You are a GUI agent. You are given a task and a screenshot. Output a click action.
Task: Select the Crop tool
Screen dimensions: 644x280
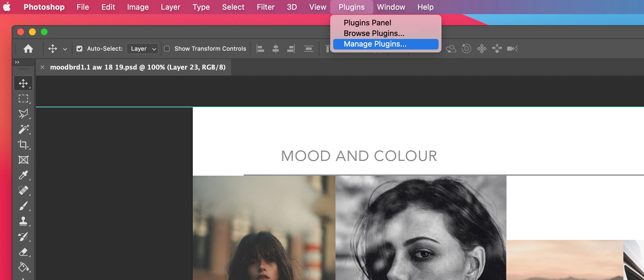[23, 144]
